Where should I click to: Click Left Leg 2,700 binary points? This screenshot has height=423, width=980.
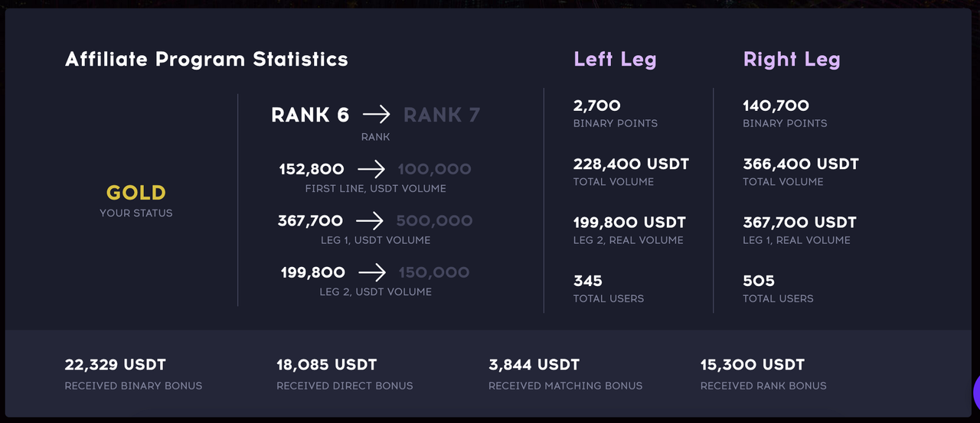tap(597, 106)
